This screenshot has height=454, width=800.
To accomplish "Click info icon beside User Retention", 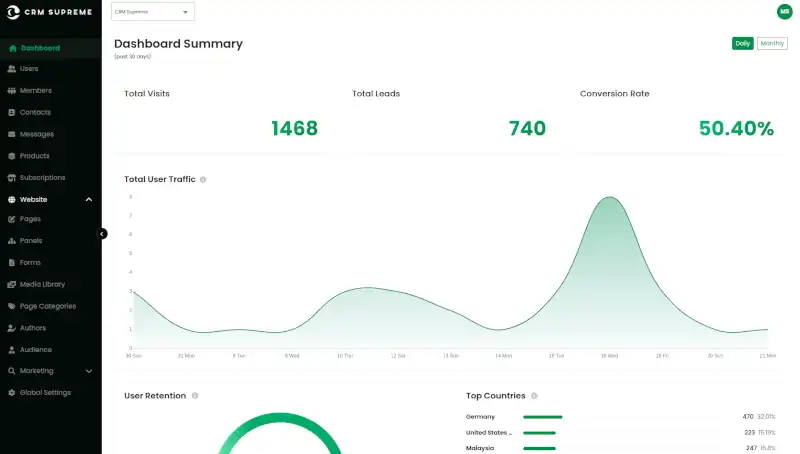I will pyautogui.click(x=195, y=396).
